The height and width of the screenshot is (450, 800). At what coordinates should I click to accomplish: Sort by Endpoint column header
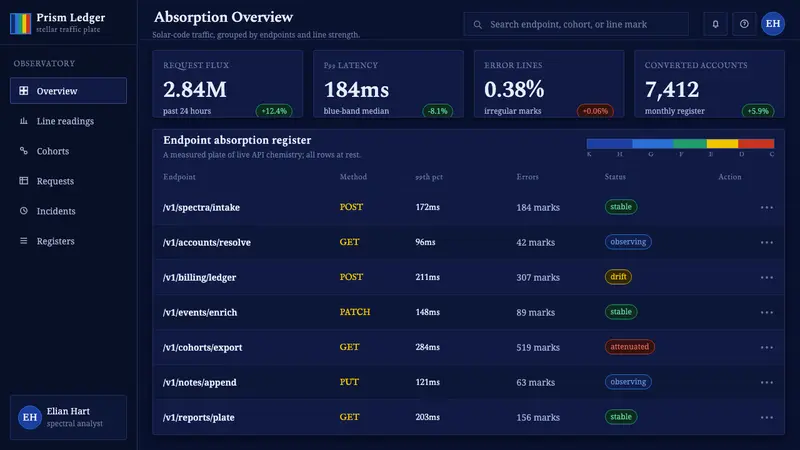179,177
